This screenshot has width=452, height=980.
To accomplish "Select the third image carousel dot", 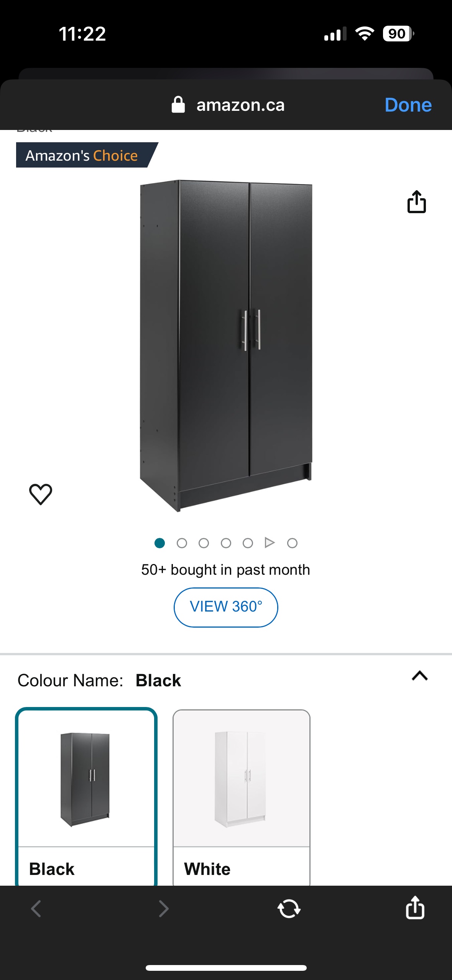I will tap(204, 543).
